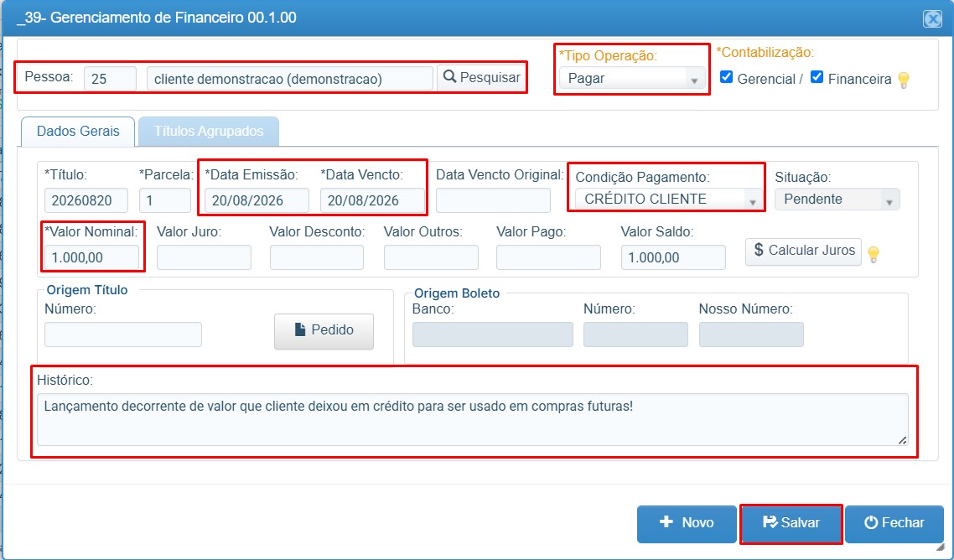Click the dialog title '_39- Gerenciamento de Financeiro'
This screenshot has width=954, height=560.
[x=132, y=18]
